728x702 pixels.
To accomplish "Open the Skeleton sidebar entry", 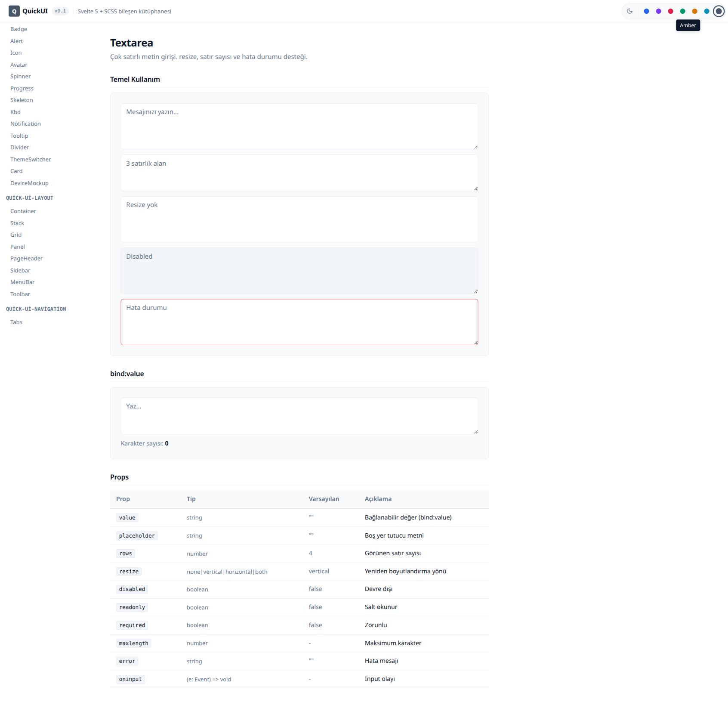I will click(22, 100).
